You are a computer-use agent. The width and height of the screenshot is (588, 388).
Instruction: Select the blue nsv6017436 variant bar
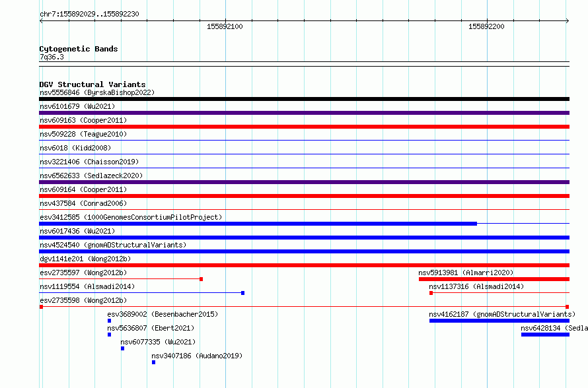(x=304, y=238)
